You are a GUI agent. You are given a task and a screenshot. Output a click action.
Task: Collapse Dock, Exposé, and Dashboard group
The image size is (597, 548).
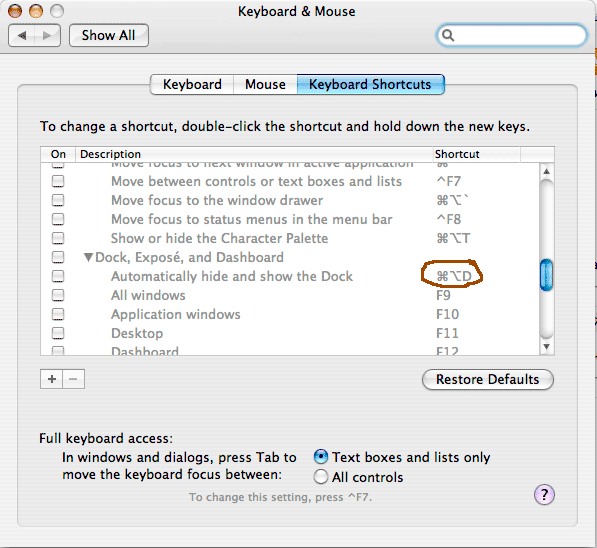88,257
